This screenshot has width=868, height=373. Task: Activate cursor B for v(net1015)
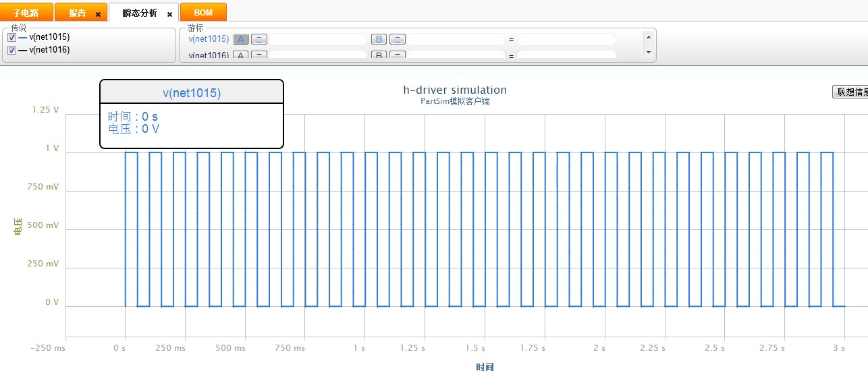point(379,39)
